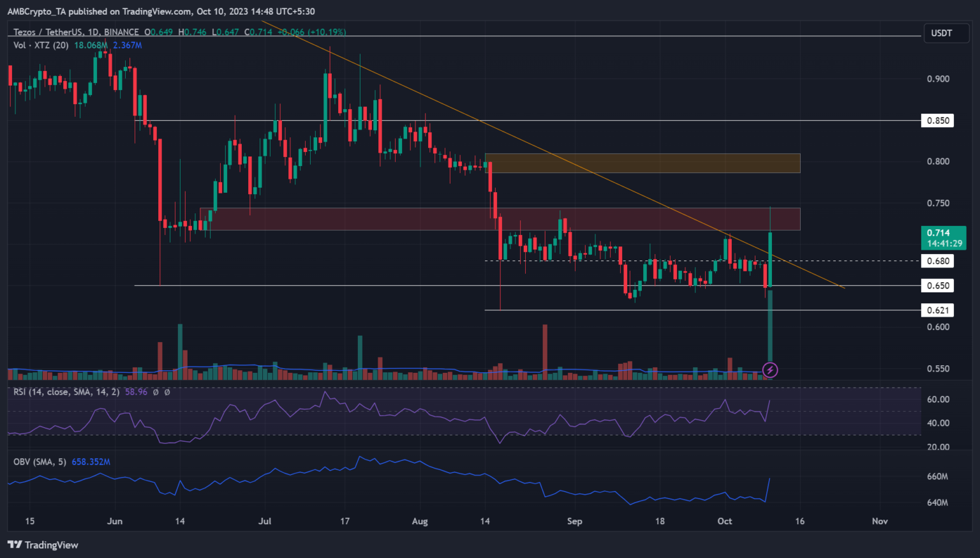
Task: Select the RSI (14, close, SMA) indicator legend
Action: click(66, 391)
